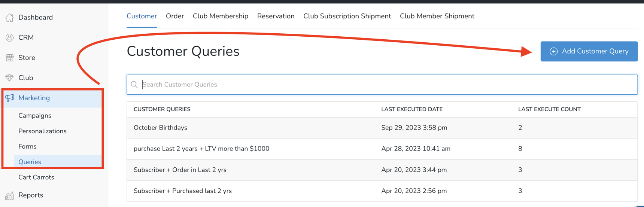Click the plus icon on Add Customer Query
Viewport: 644px width, 207px height.
click(553, 51)
